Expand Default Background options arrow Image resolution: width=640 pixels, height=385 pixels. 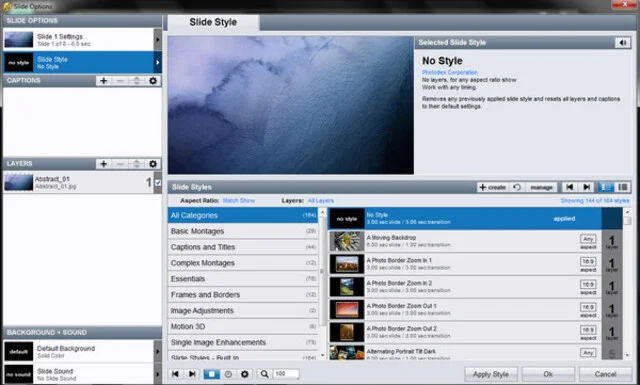click(x=158, y=352)
